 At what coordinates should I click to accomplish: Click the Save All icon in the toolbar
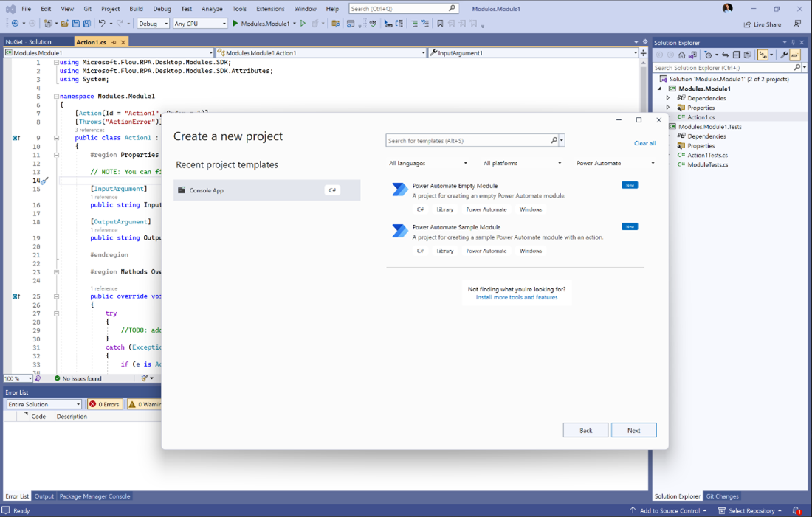(86, 23)
